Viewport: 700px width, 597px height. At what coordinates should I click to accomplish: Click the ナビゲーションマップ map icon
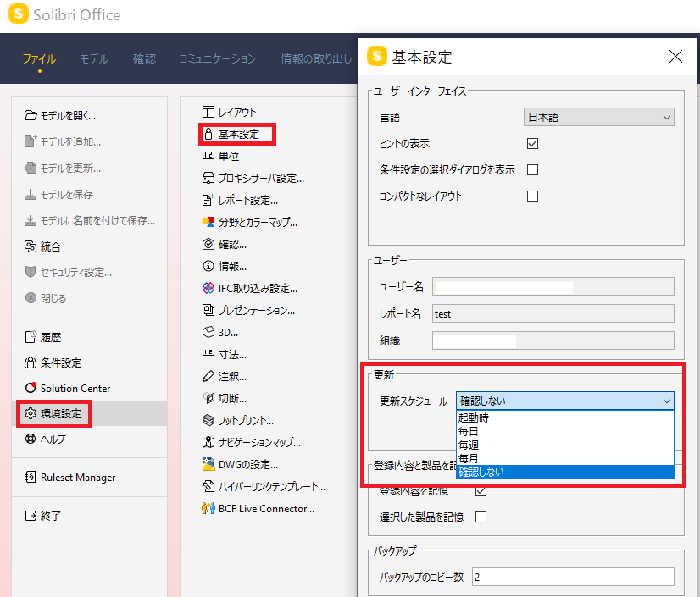[x=208, y=442]
